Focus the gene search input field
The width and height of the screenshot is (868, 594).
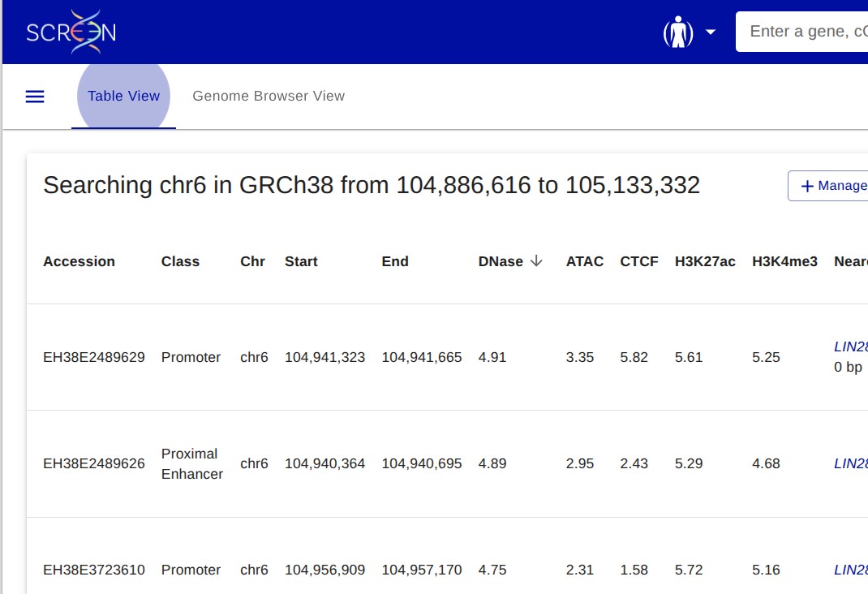pyautogui.click(x=802, y=32)
